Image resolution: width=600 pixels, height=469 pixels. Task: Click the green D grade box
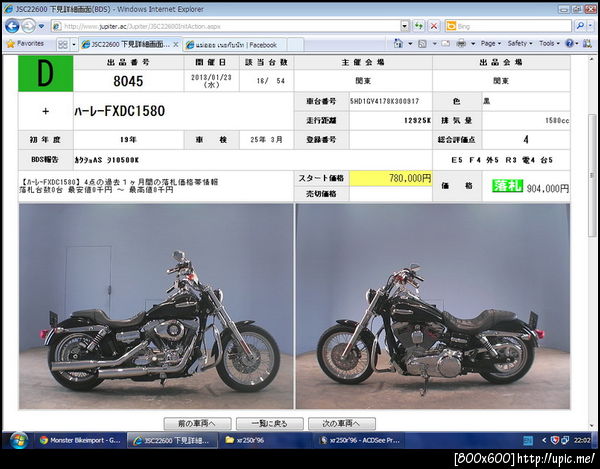tap(46, 73)
